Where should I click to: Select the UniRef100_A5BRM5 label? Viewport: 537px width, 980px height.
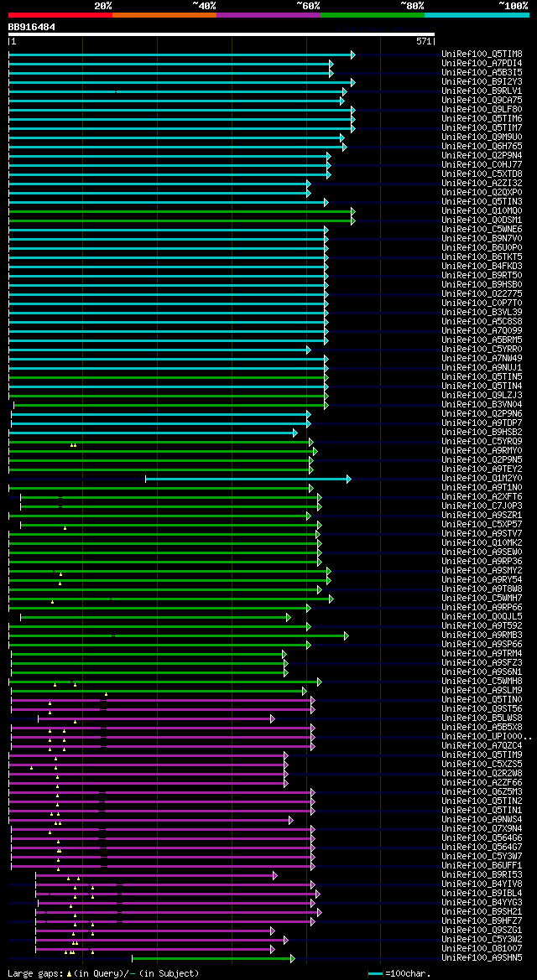482,340
